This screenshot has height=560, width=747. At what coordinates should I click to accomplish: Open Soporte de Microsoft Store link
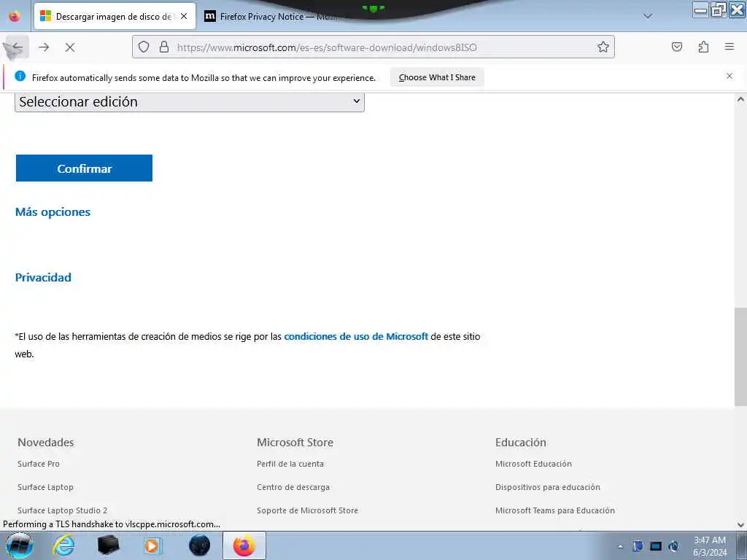(307, 510)
